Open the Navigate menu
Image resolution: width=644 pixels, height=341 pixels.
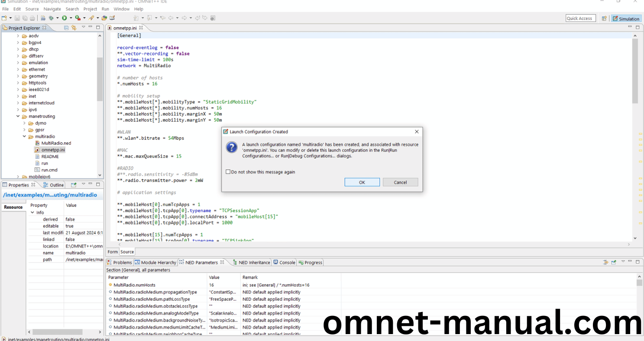pos(52,9)
